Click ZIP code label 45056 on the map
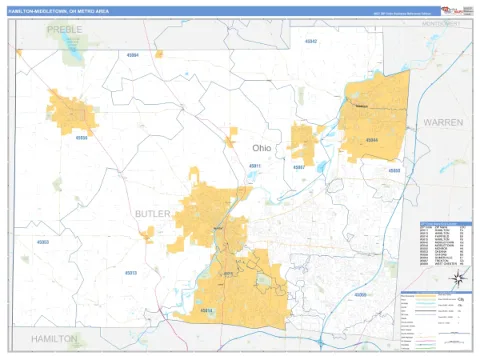The height and width of the screenshot is (360, 480). click(82, 138)
